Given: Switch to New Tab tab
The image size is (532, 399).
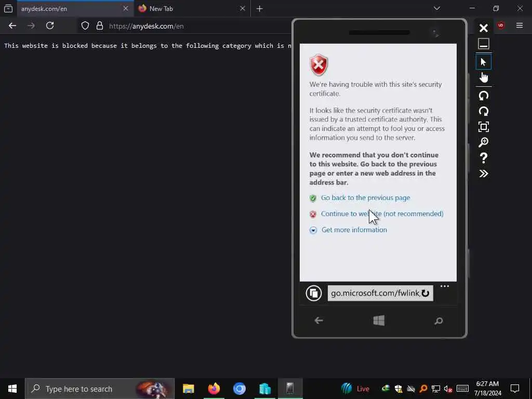Looking at the screenshot, I should (x=187, y=9).
